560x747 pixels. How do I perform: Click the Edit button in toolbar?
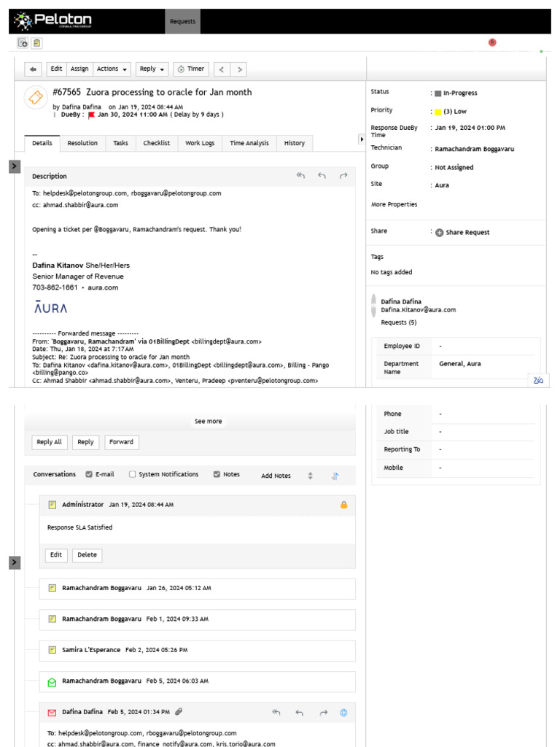tap(56, 69)
